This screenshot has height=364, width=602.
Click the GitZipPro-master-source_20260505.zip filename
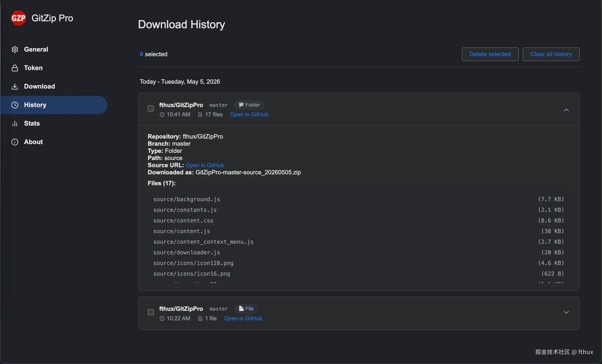coord(248,173)
